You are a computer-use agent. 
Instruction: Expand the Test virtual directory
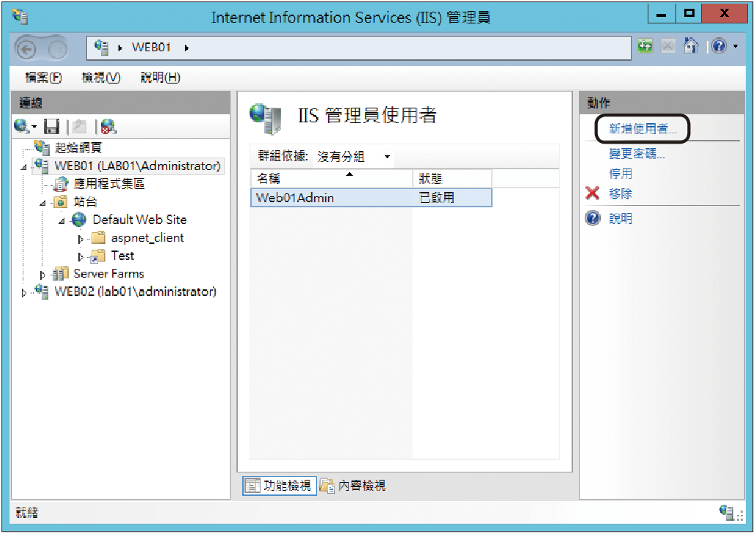(81, 257)
